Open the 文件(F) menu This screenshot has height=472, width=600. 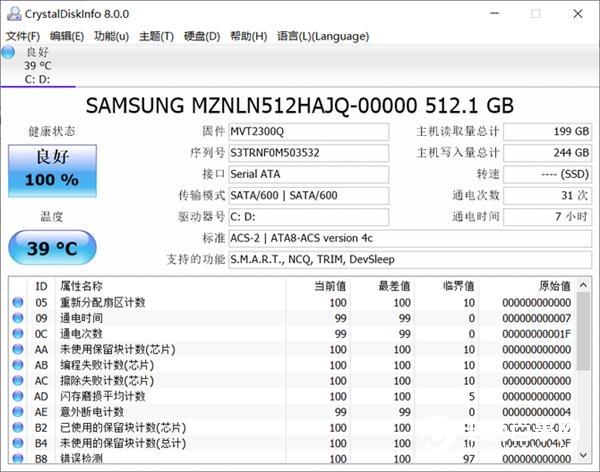(23, 36)
